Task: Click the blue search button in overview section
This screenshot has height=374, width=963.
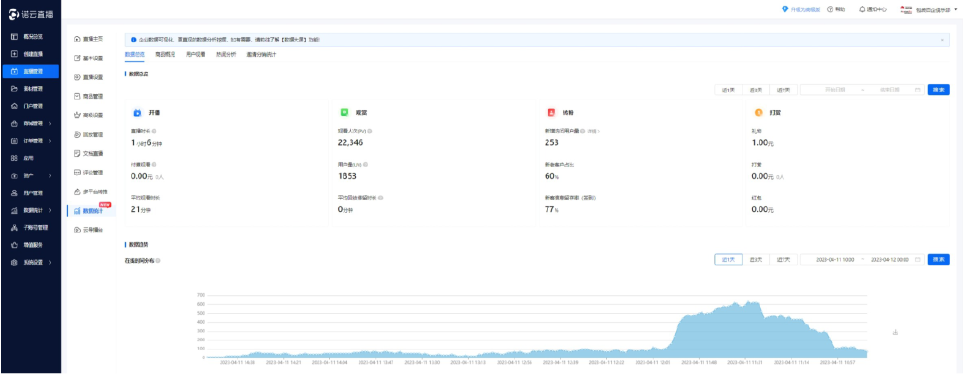Action: (938, 90)
